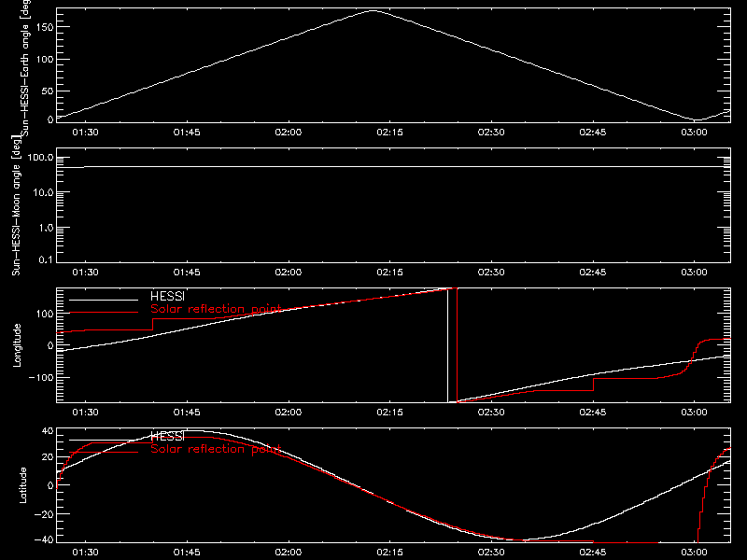Click the Sun-HESSI-Earth angle axis label
The image size is (747, 560).
(25, 68)
